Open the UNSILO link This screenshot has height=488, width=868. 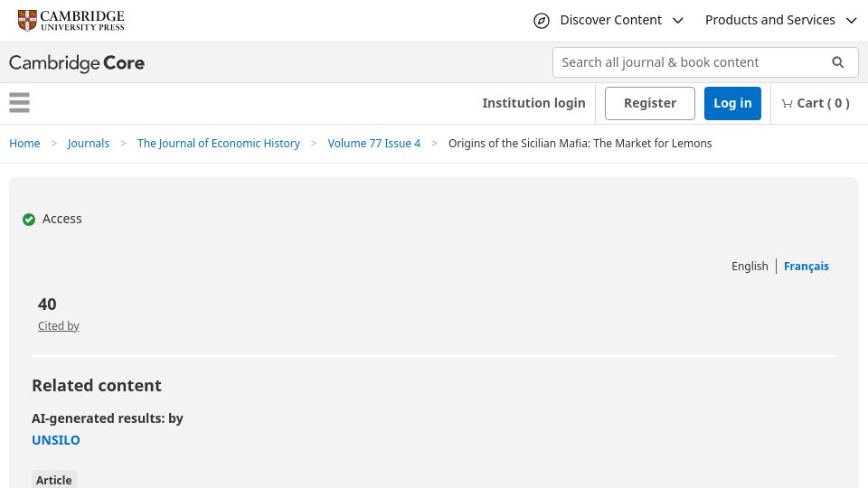click(x=56, y=440)
